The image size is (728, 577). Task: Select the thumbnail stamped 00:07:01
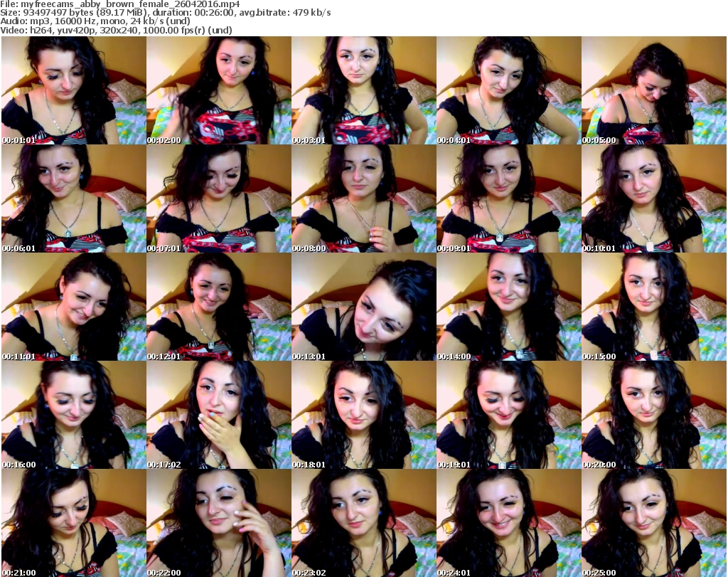pyautogui.click(x=219, y=198)
